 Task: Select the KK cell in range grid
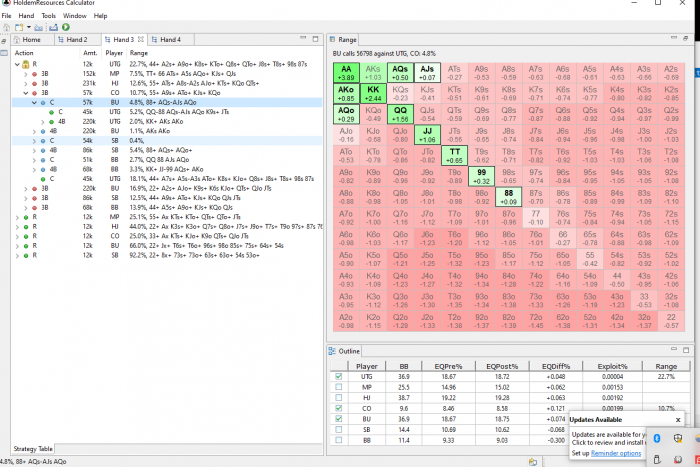(x=373, y=93)
